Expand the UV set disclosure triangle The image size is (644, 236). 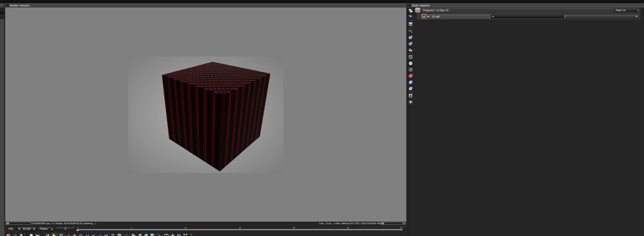coord(428,17)
